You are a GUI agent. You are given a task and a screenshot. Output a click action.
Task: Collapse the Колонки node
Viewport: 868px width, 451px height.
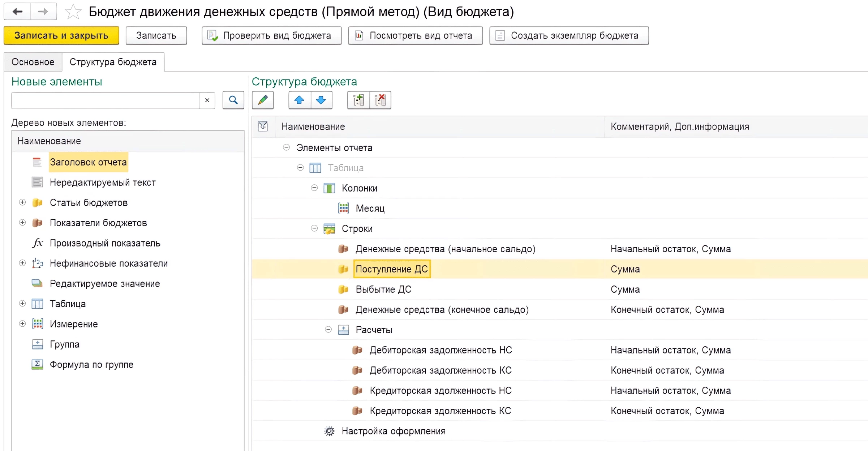coord(314,188)
